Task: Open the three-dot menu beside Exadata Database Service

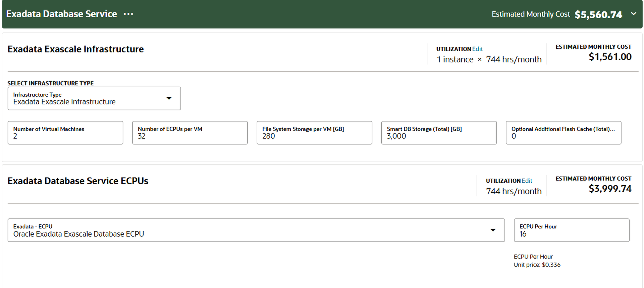Action: click(128, 14)
